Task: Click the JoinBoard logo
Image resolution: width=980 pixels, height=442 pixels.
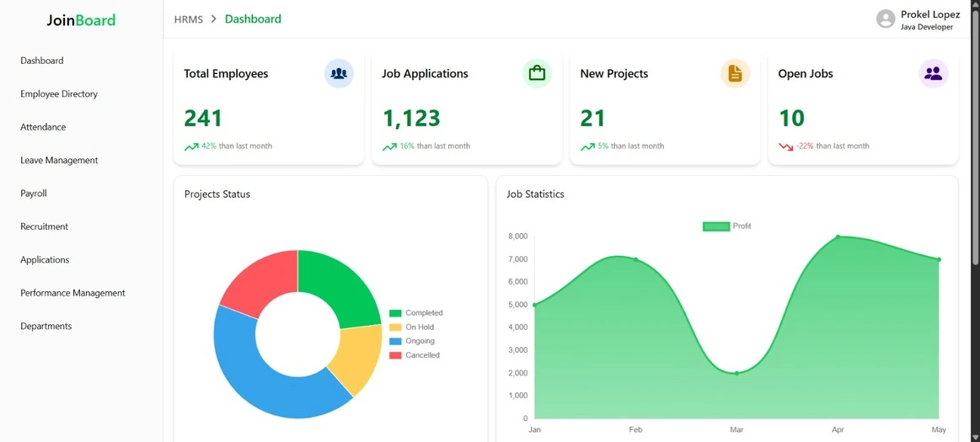Action: coord(81,20)
